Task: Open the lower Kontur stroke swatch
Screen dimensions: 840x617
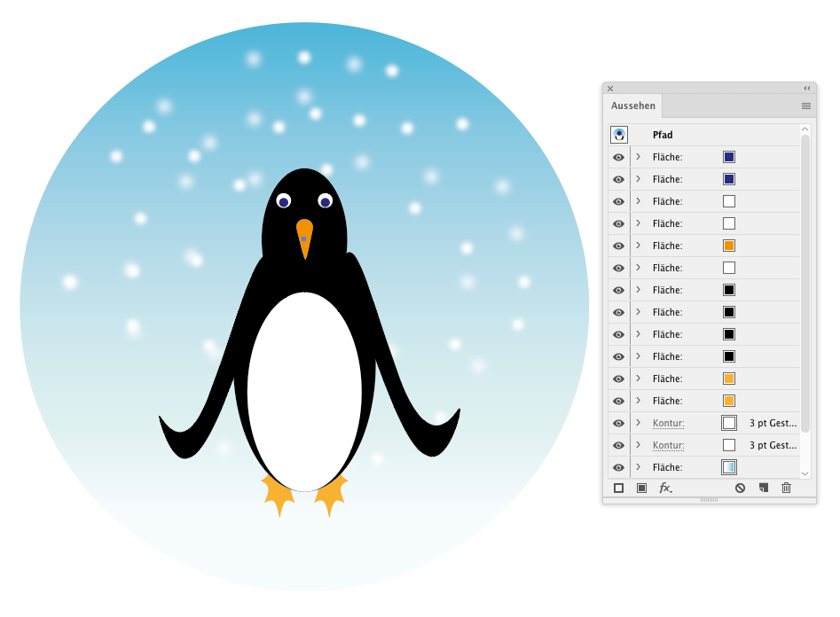Action: click(729, 445)
